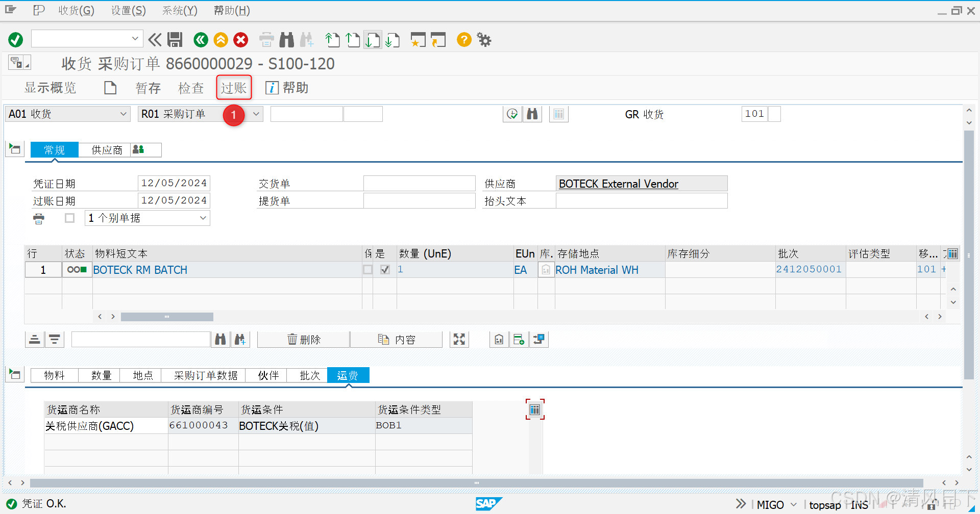The image size is (980, 514).
Task: Click the Find binoculars icon in the toolbar
Action: pyautogui.click(x=287, y=39)
